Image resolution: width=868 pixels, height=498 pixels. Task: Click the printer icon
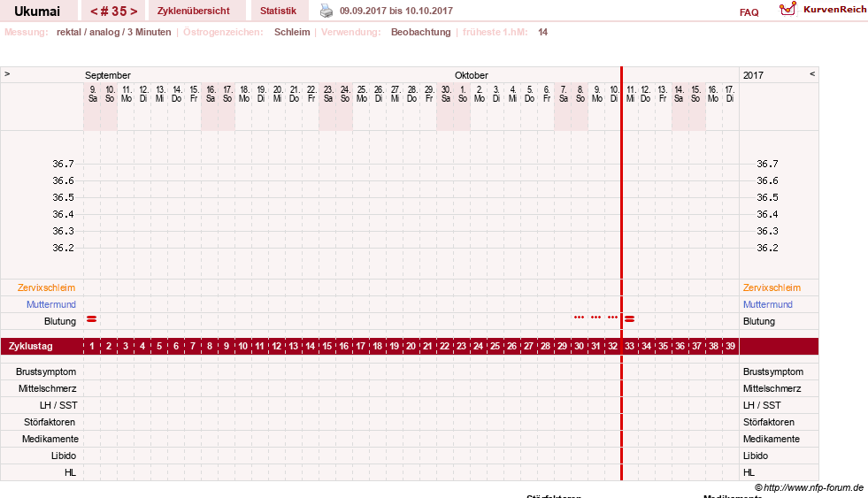coord(326,11)
